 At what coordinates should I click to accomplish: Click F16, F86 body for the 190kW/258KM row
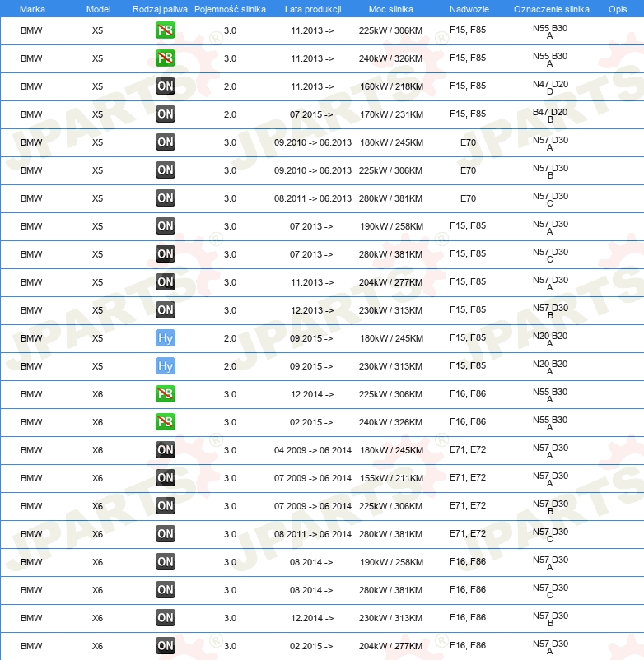(x=468, y=561)
